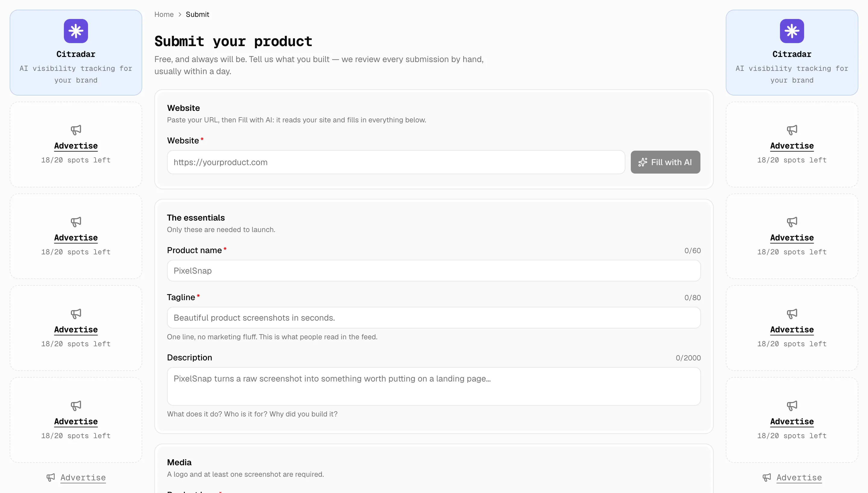Click into the Tagline text field
Image resolution: width=868 pixels, height=493 pixels.
point(434,318)
